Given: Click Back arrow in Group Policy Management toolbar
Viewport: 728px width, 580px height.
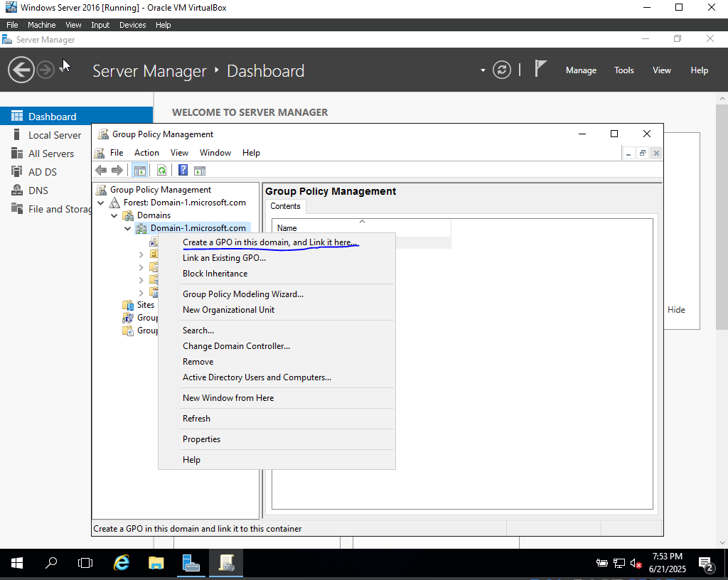Looking at the screenshot, I should coord(101,171).
